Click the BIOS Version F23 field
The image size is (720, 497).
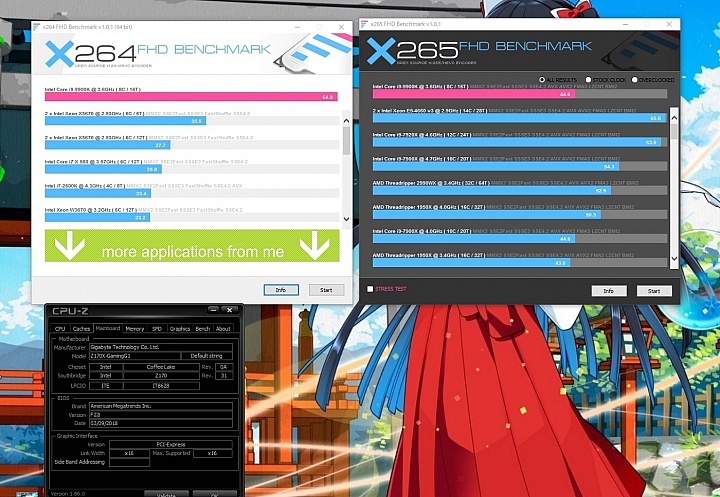161,415
